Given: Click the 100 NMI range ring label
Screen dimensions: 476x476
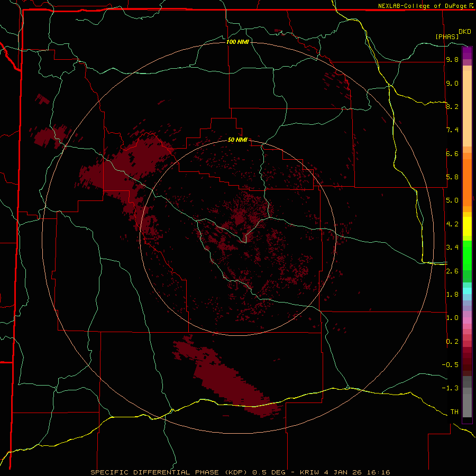Looking at the screenshot, I should [237, 42].
